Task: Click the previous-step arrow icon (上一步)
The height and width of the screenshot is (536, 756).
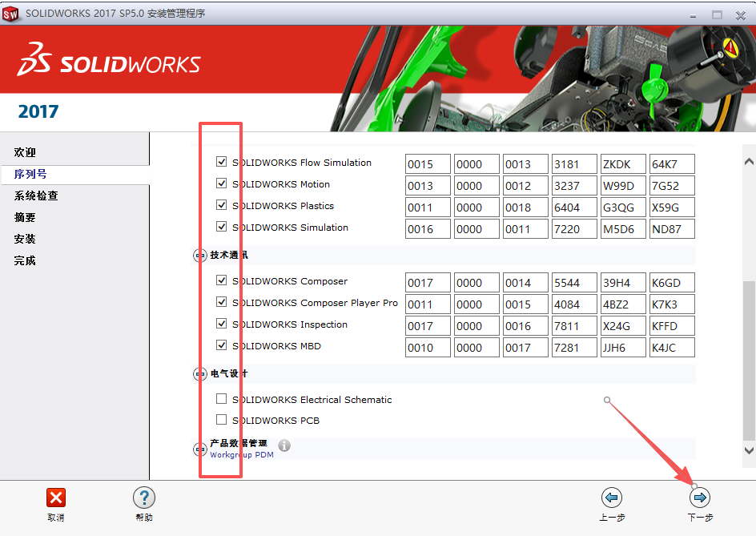Action: tap(612, 498)
